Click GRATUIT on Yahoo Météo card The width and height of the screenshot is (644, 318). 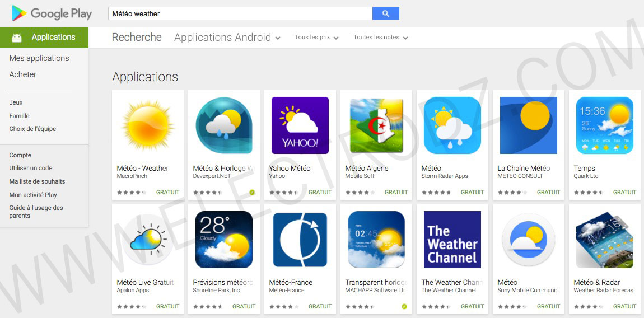click(x=320, y=192)
